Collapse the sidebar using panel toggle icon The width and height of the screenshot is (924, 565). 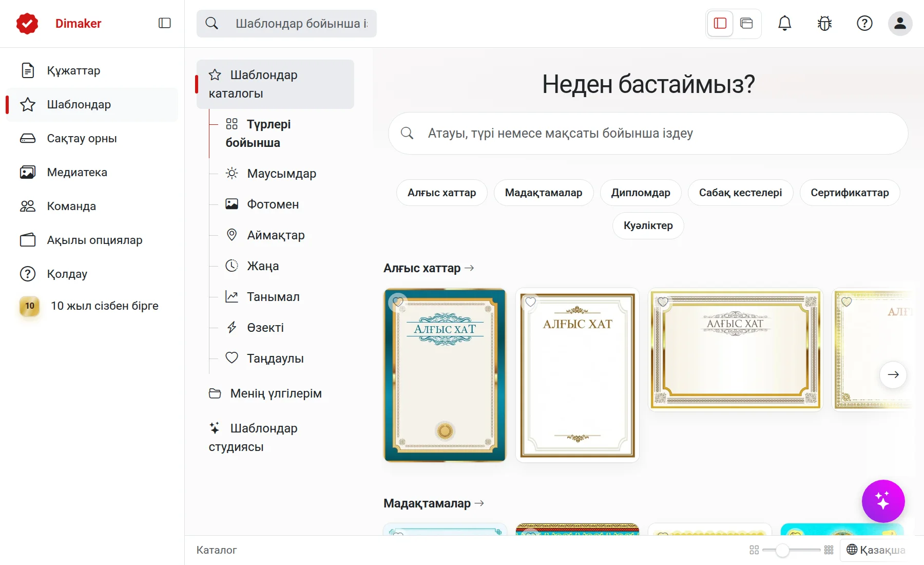(x=164, y=23)
